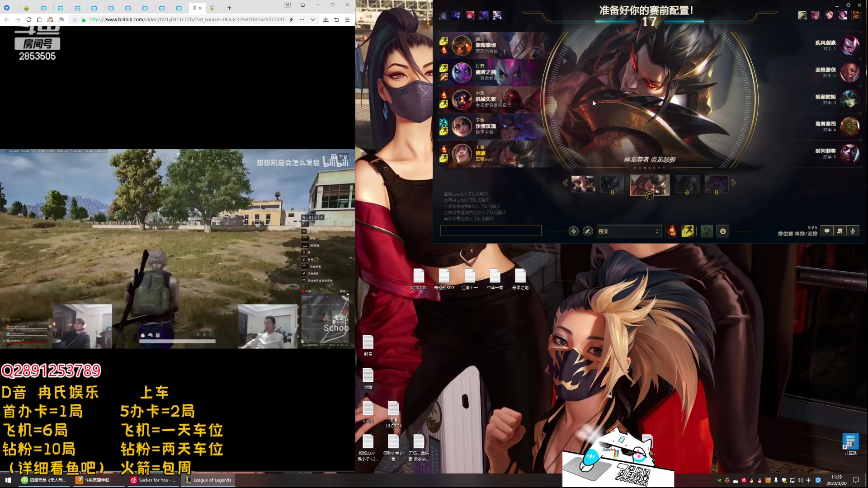Switch to the first bilibili tab
The image size is (868, 488).
[x=44, y=8]
